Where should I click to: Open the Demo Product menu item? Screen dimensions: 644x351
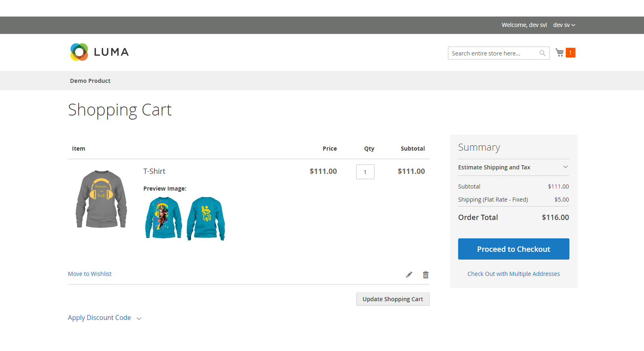coord(90,81)
